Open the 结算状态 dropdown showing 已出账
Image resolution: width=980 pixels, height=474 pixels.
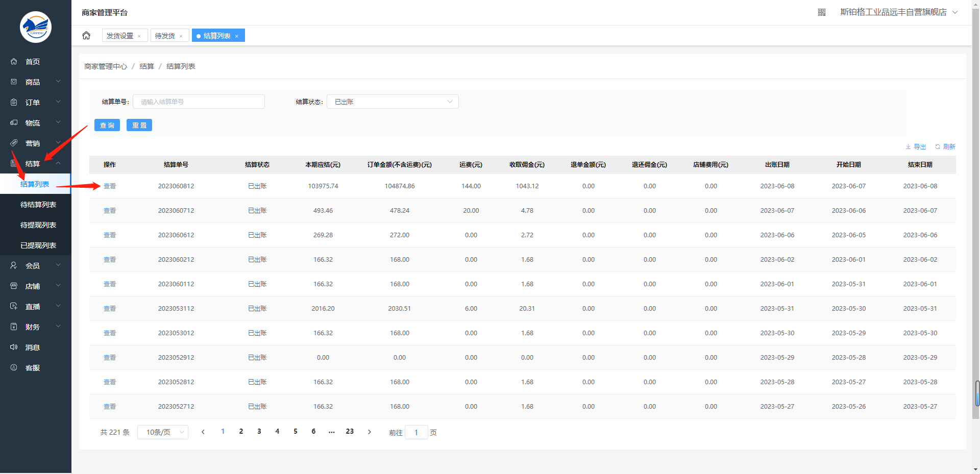click(x=393, y=102)
